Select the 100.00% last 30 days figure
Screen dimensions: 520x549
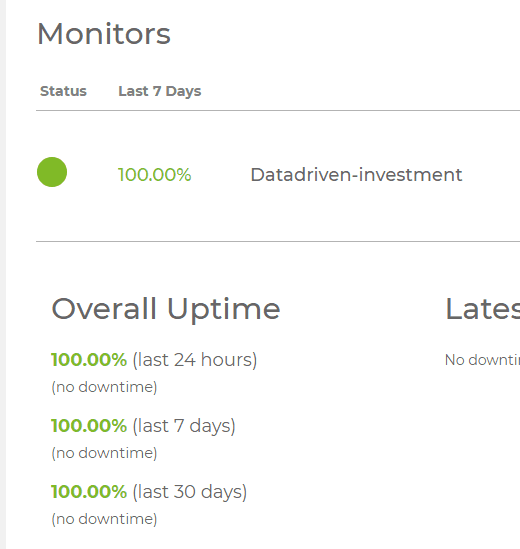pos(89,491)
